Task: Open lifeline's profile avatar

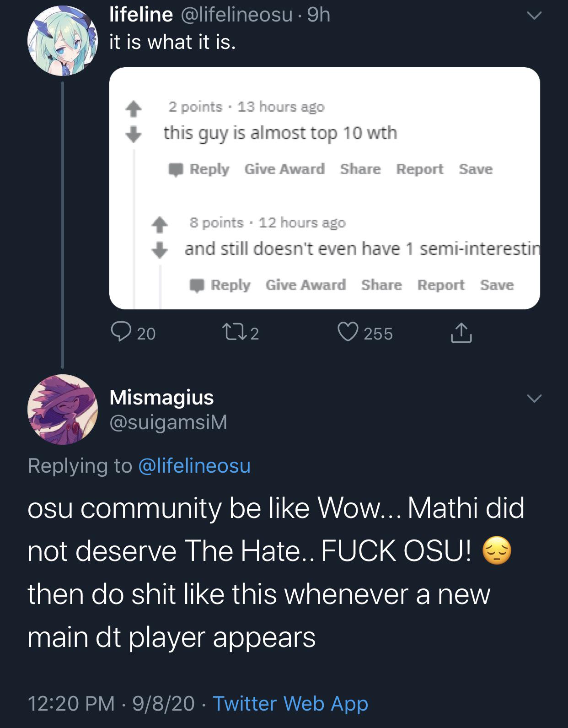Action: (63, 41)
